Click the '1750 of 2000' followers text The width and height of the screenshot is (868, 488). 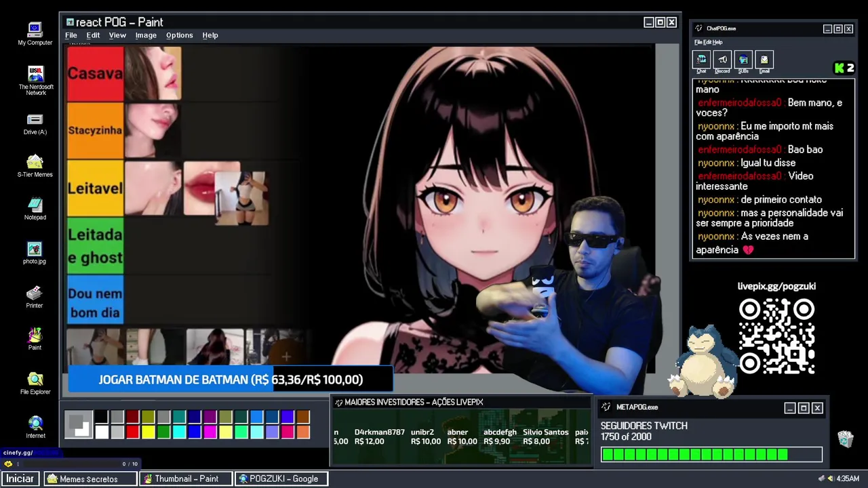tap(626, 437)
